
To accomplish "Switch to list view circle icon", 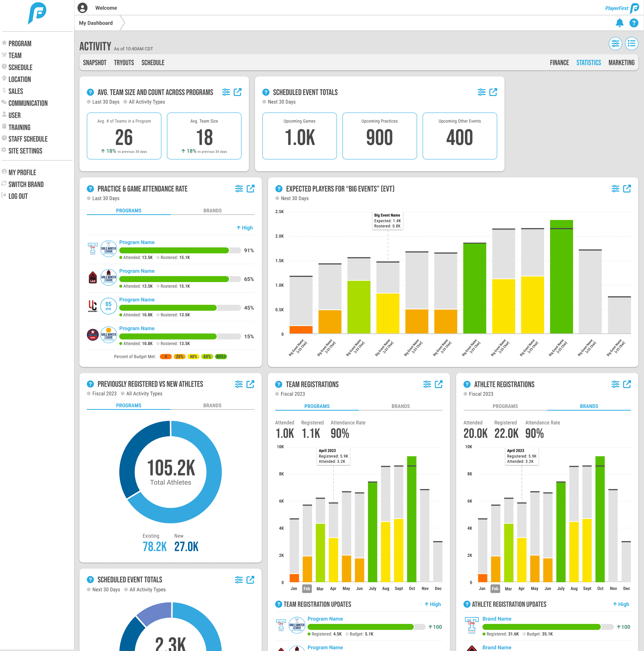I will tap(631, 44).
